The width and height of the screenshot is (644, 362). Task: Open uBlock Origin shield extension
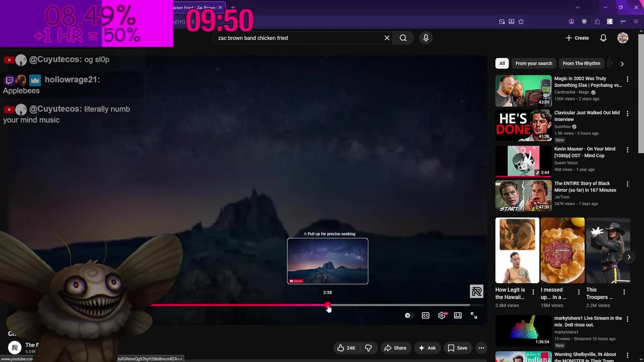pos(584,22)
